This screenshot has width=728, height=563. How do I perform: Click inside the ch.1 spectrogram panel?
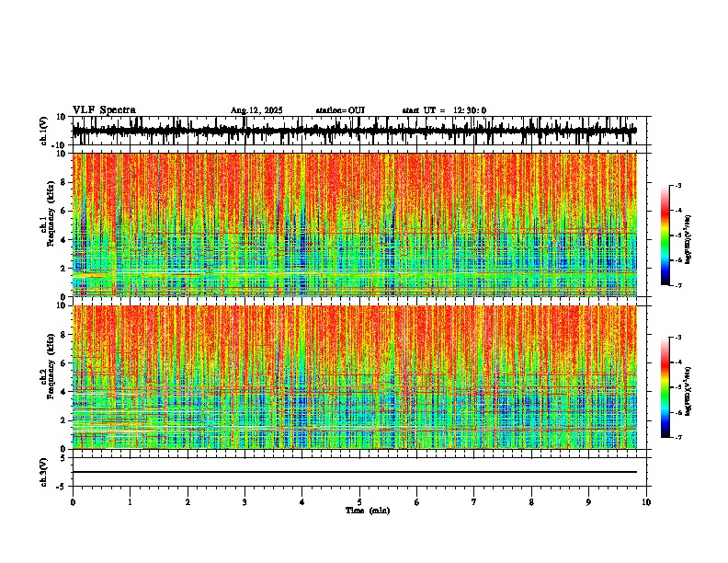(x=354, y=224)
